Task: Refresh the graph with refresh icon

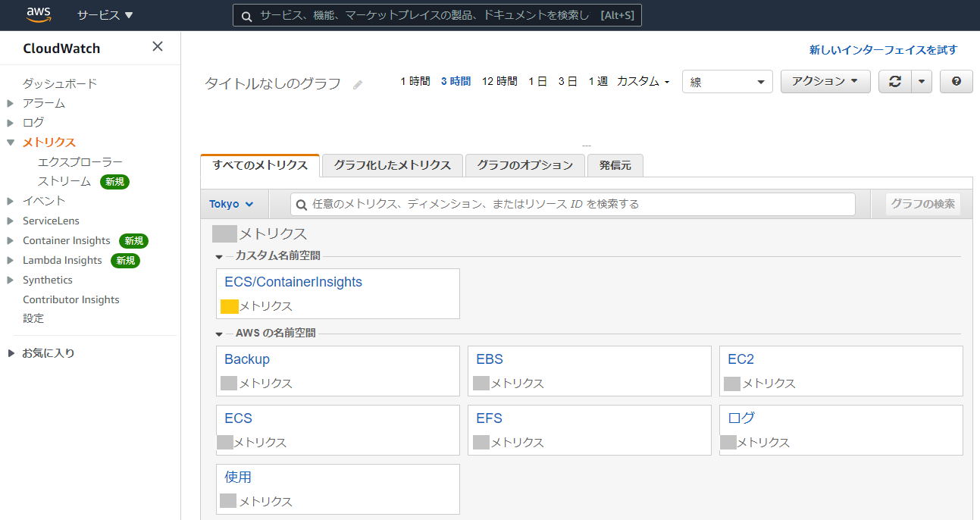Action: point(894,82)
